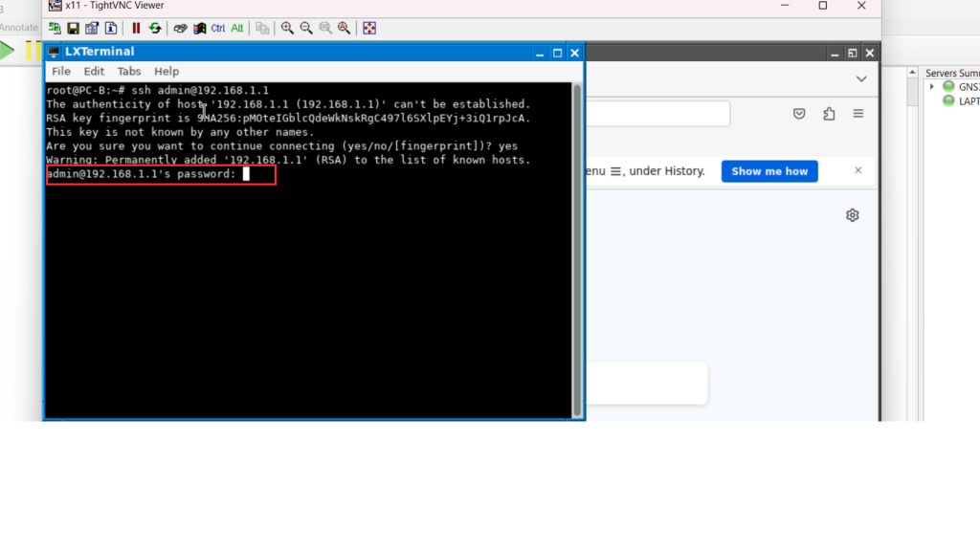Expand the GNS3 server tree node
Viewport: 980px width, 551px height.
pyautogui.click(x=933, y=87)
